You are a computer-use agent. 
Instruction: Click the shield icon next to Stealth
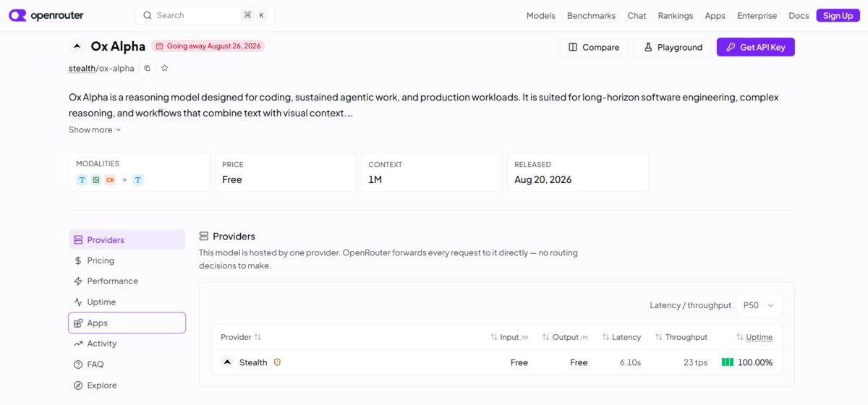pos(277,362)
